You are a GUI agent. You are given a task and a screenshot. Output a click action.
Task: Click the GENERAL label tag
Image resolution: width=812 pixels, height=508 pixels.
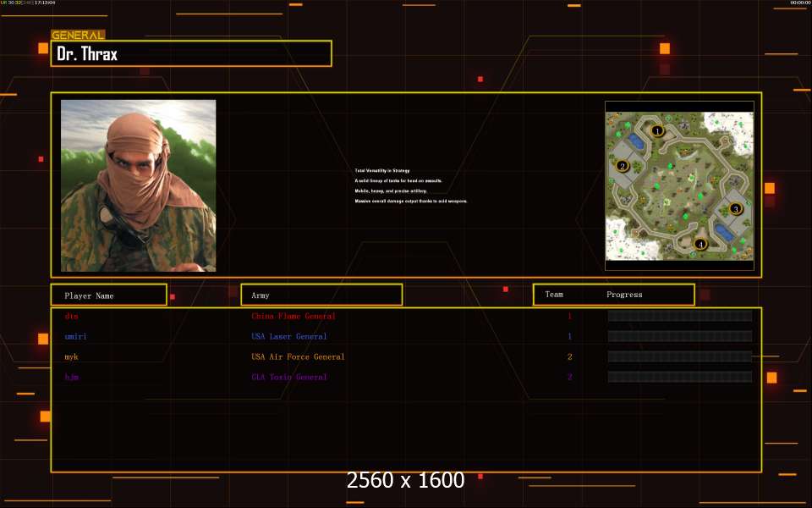tap(78, 36)
